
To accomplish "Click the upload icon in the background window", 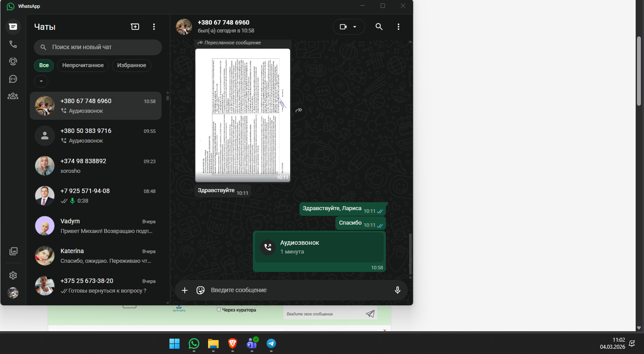I will 179,308.
